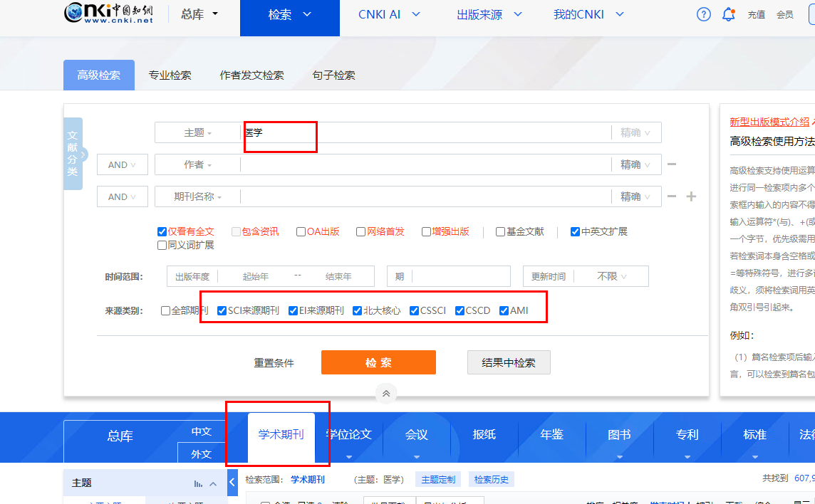This screenshot has height=504, width=815.
Task: Click the bar chart icon in 主题 panel
Action: pos(200,483)
